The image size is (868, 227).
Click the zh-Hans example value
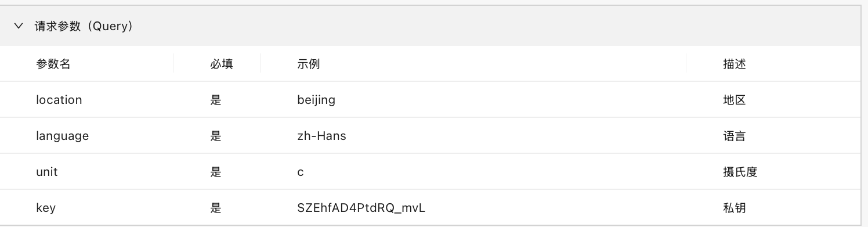[322, 136]
